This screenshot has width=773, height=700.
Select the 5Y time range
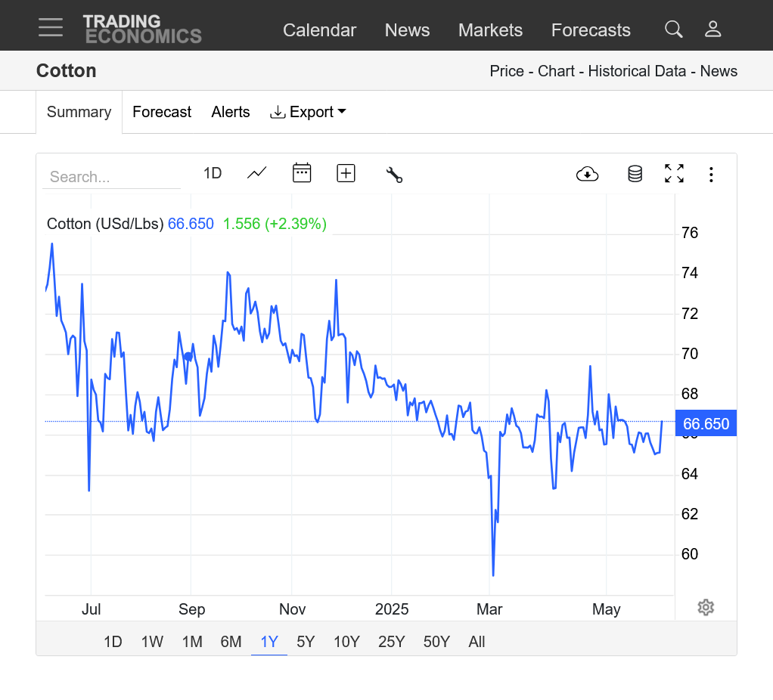click(x=305, y=642)
